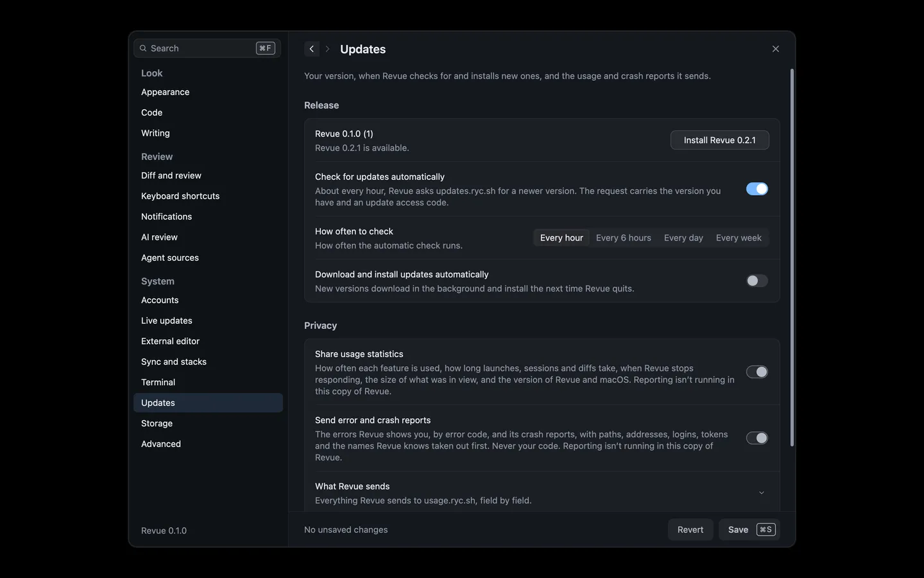Click the Release section heading

321,105
